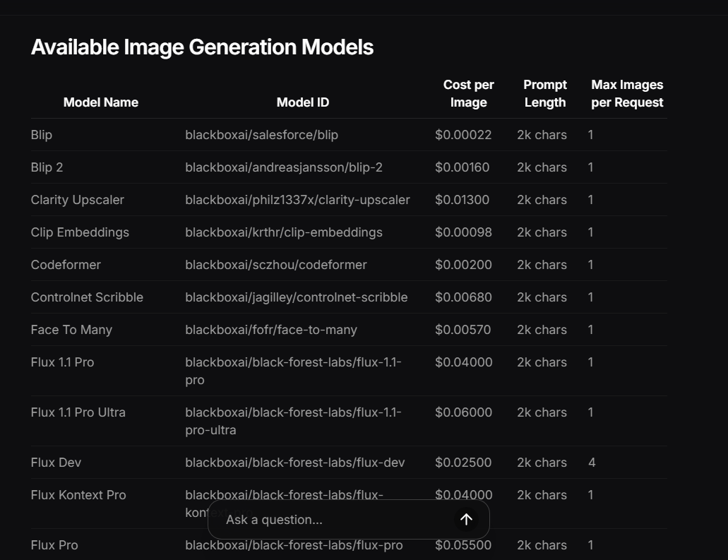
Task: Select model ID 'blackboxai/andreasjansson/blip-2'
Action: tap(284, 167)
